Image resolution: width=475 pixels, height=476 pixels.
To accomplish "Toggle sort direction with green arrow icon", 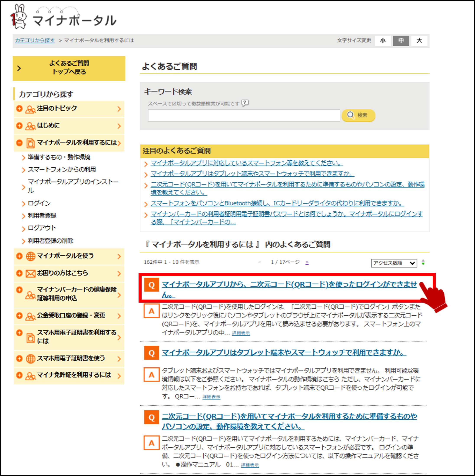I will coord(423,262).
